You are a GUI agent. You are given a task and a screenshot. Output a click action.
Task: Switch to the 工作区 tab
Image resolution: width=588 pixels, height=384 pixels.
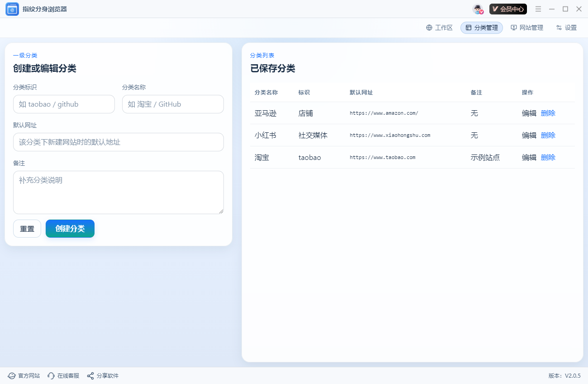point(439,28)
